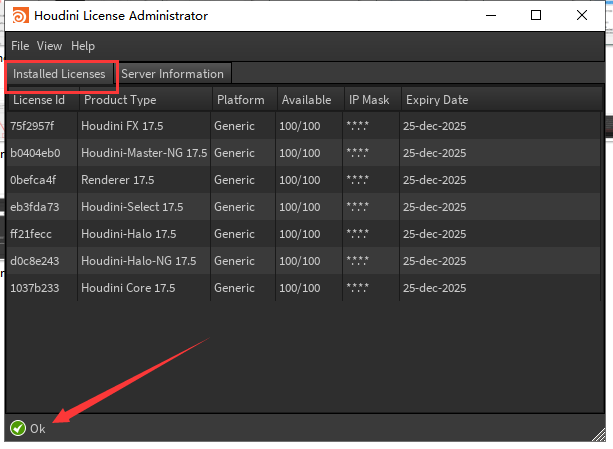The width and height of the screenshot is (613, 449).
Task: Switch to the Server Information tab
Action: coord(172,74)
